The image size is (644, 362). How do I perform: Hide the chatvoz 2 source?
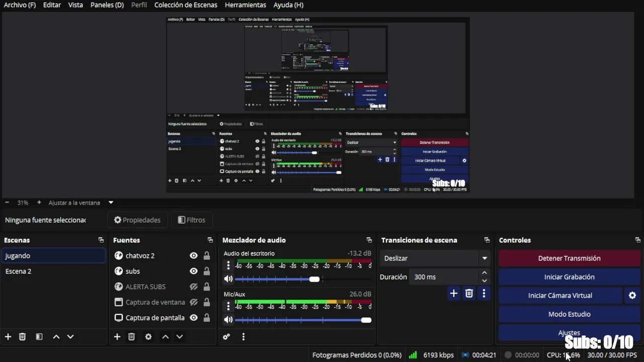pyautogui.click(x=194, y=256)
